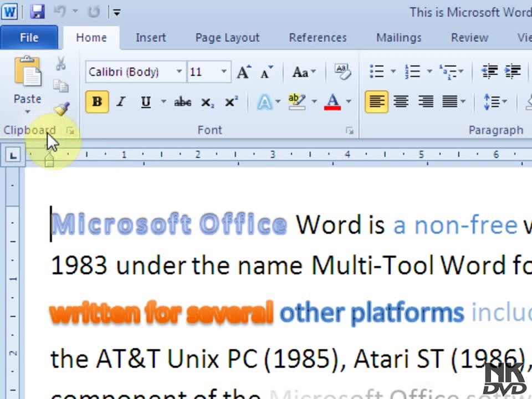Click the Multilevel List icon
532x399 pixels.
click(448, 71)
